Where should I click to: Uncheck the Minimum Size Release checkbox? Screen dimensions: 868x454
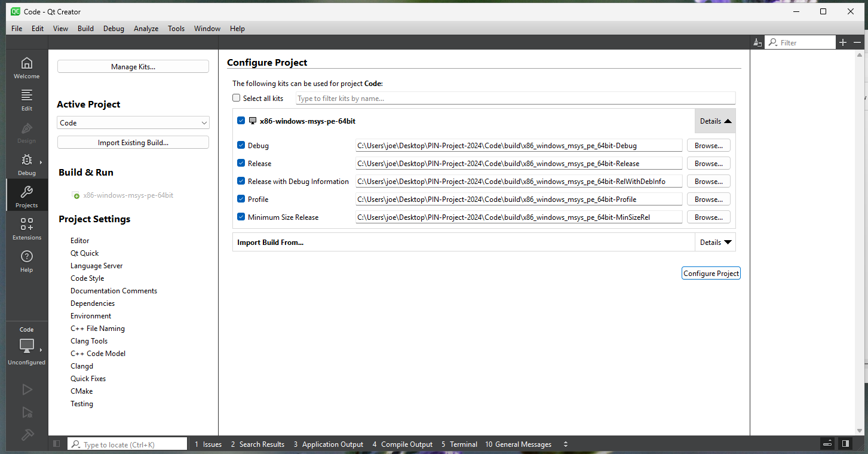pyautogui.click(x=241, y=217)
